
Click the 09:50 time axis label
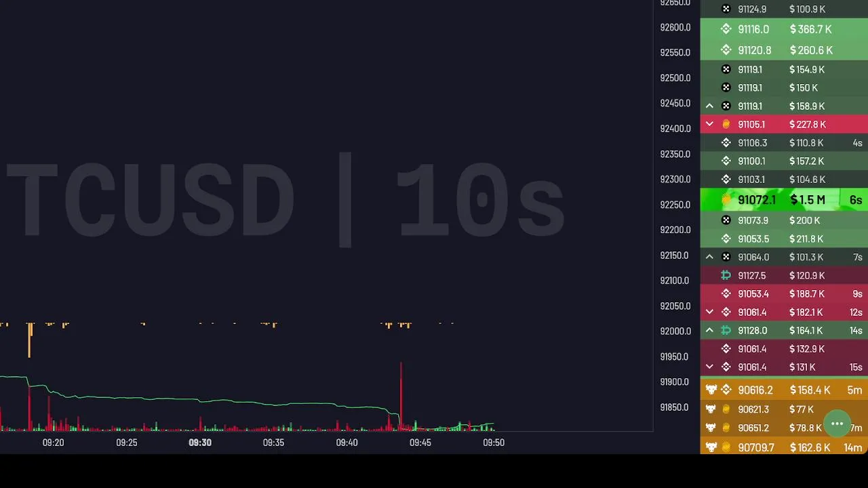click(494, 443)
